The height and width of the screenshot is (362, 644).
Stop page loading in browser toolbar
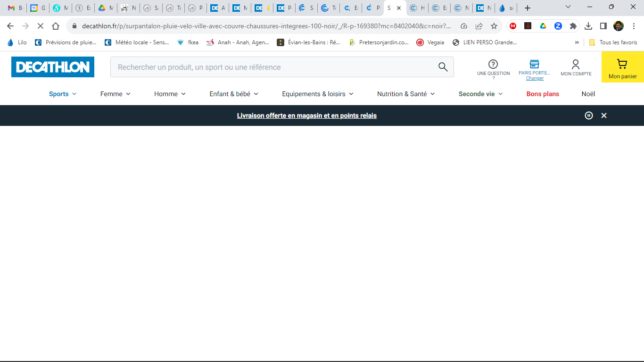pos(41,26)
